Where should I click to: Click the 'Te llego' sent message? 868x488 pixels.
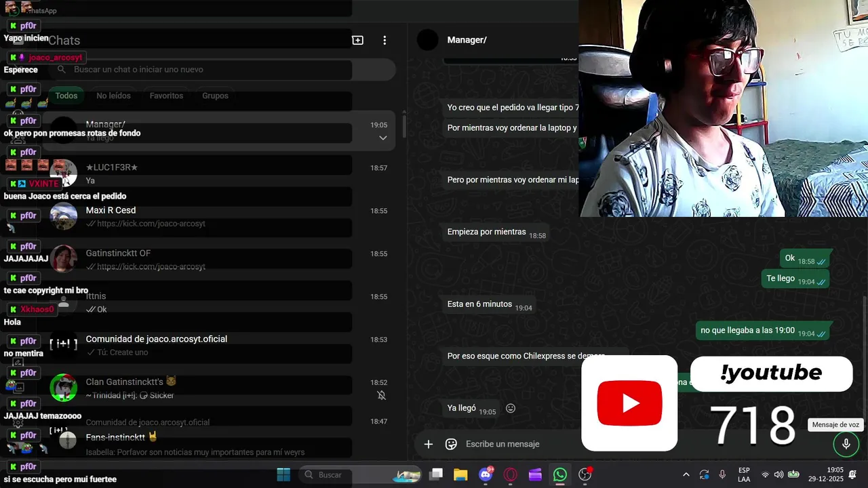tap(795, 279)
